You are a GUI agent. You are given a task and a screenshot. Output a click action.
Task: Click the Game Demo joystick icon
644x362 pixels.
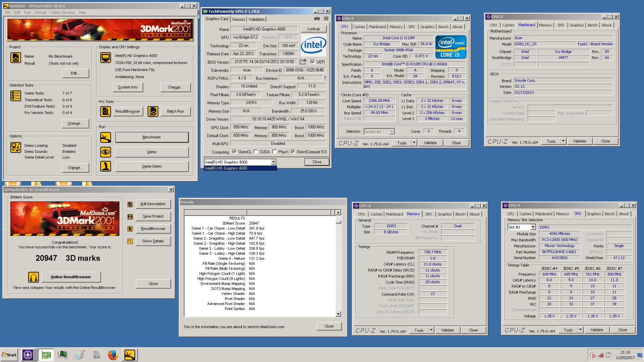106,166
